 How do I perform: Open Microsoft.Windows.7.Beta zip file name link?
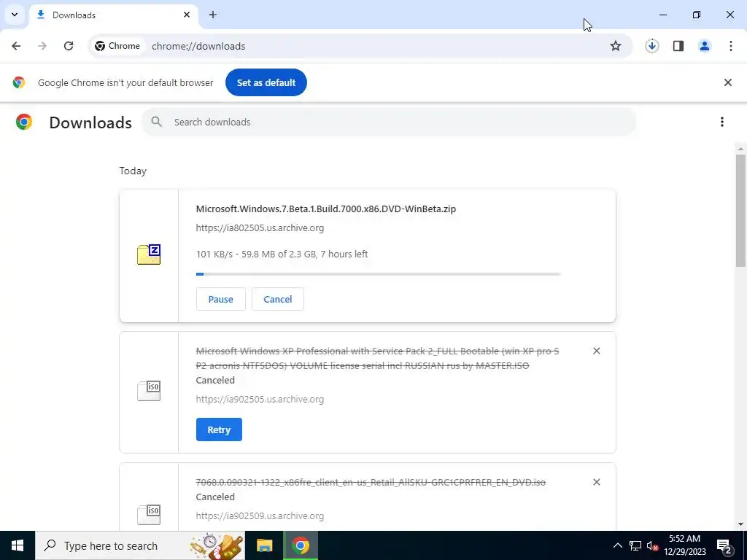point(326,209)
